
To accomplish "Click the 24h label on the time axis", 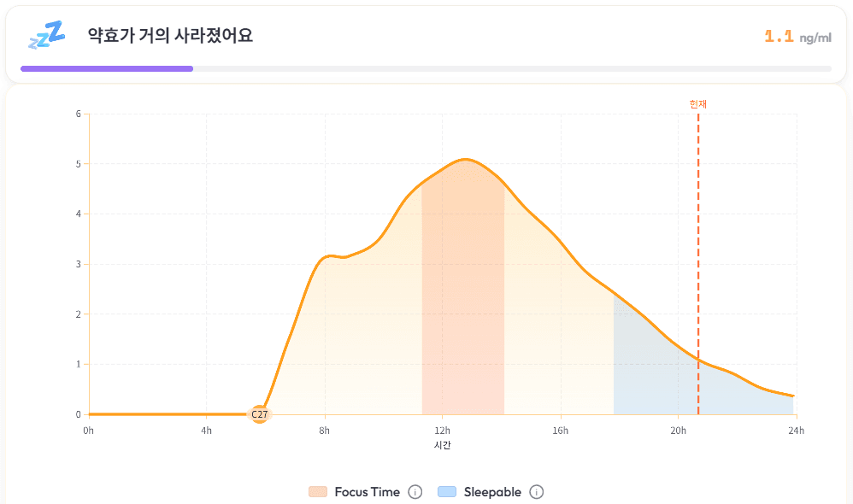I will (x=796, y=431).
